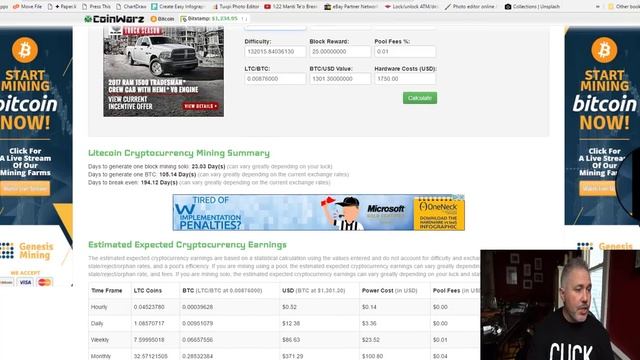The image size is (640, 360).
Task: Open the Other bookmarks folder
Action: tap(624, 7)
